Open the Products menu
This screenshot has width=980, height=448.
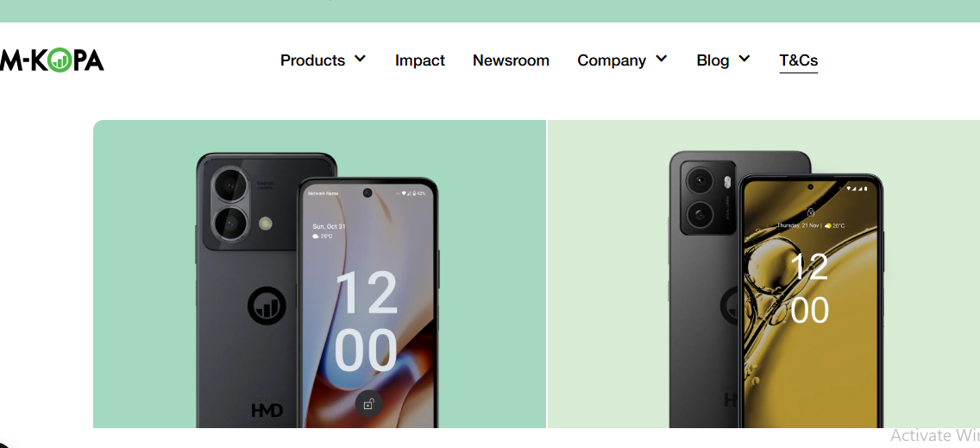pos(312,60)
